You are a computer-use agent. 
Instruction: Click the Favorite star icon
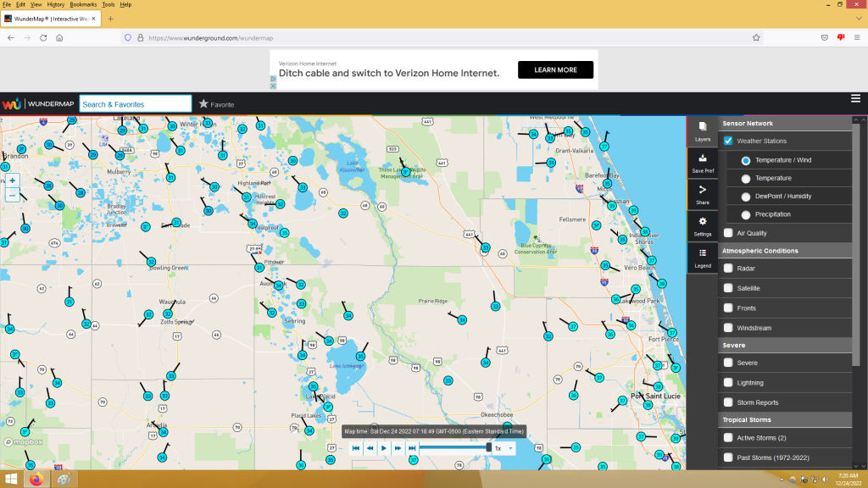click(x=203, y=104)
